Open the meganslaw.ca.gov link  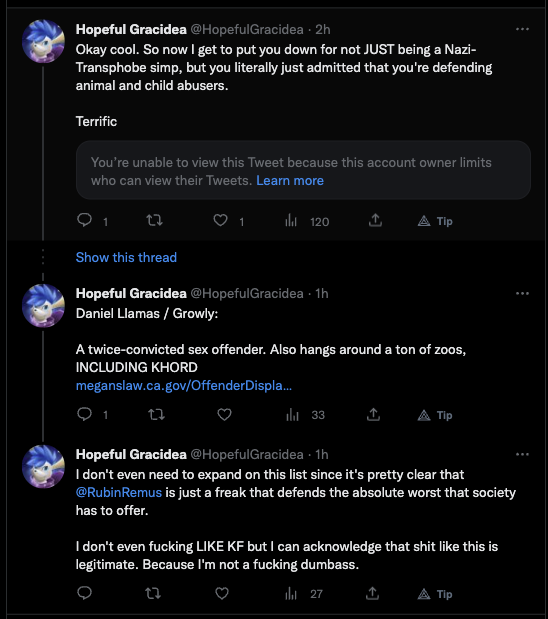tap(184, 385)
